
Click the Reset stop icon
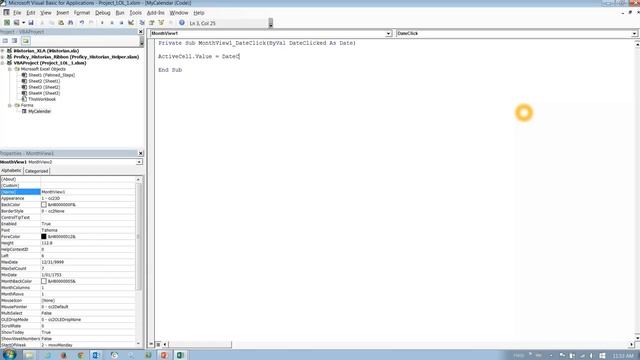click(121, 23)
